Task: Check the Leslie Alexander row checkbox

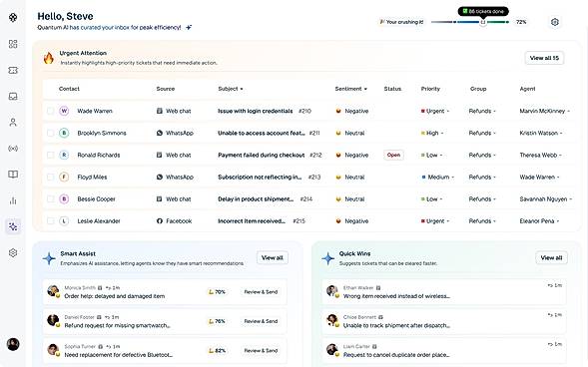Action: click(50, 221)
